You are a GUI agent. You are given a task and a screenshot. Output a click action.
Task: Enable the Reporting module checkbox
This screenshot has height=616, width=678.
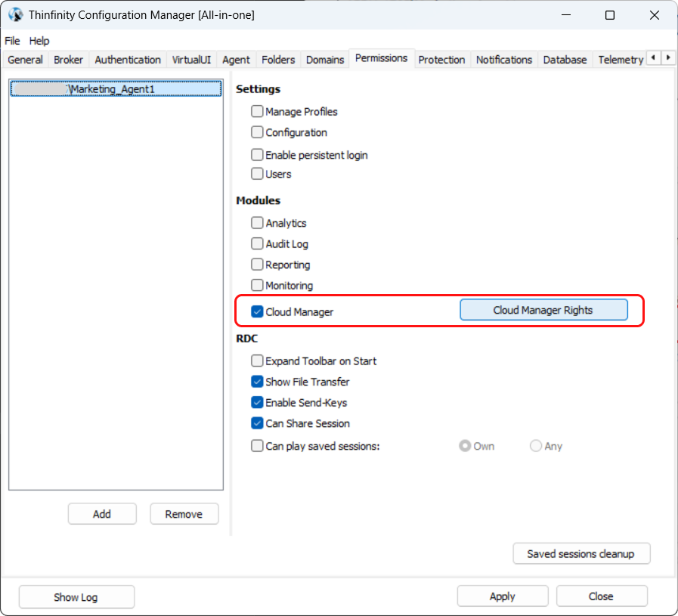257,264
